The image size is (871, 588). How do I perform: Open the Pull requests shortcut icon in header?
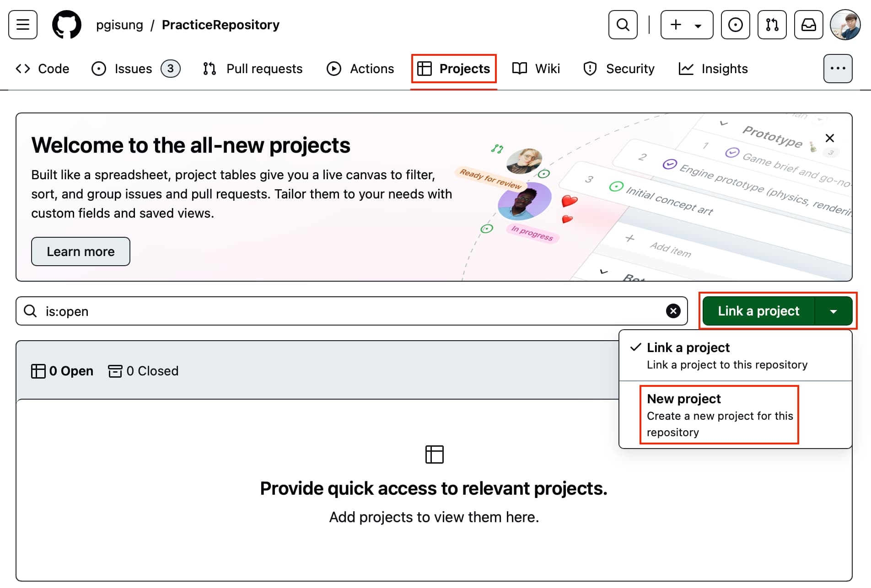pyautogui.click(x=772, y=25)
